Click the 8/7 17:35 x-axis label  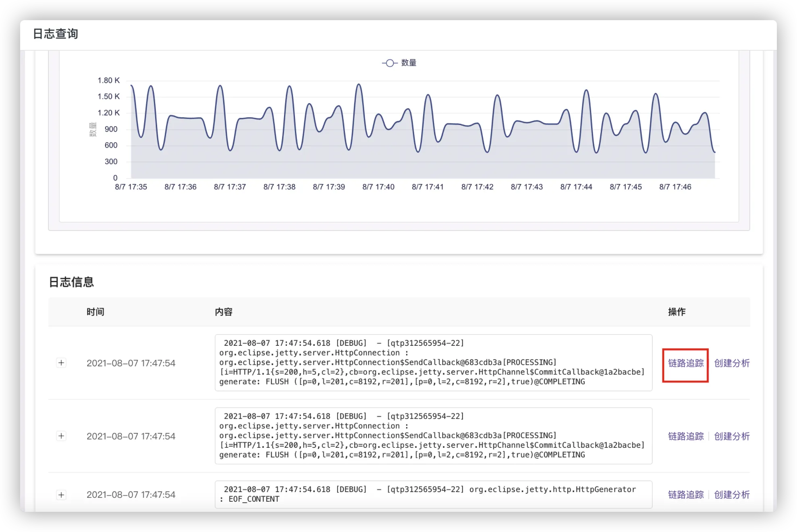(131, 187)
